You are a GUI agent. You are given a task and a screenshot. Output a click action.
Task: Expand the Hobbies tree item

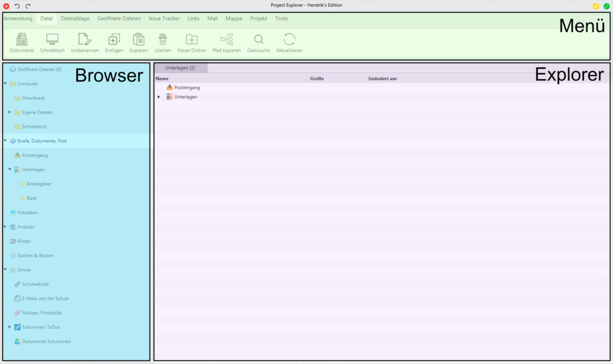pos(4,227)
